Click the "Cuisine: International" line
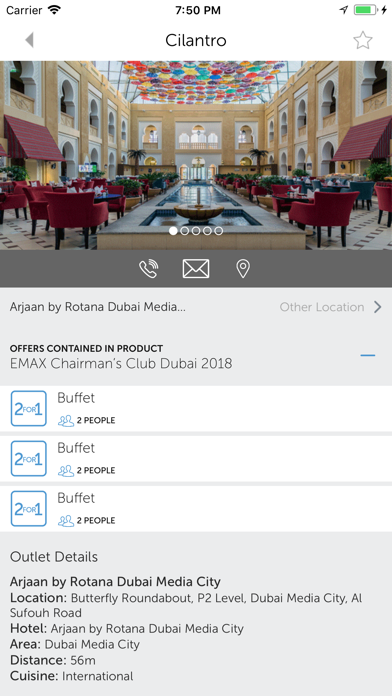The height and width of the screenshot is (696, 392). click(x=71, y=676)
